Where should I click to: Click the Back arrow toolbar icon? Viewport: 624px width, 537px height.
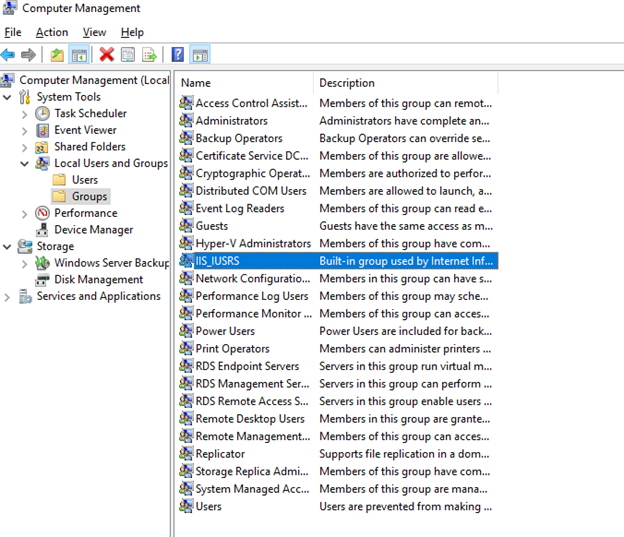(x=8, y=55)
